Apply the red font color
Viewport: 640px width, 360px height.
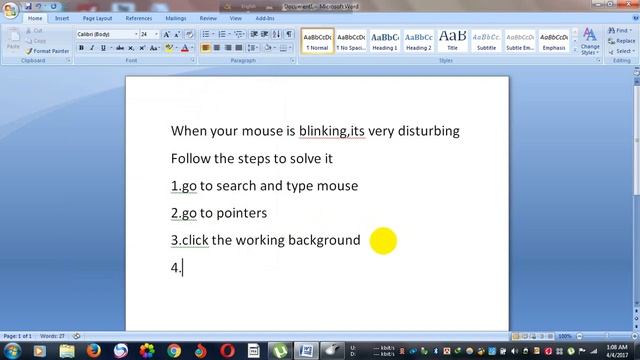coord(184,48)
